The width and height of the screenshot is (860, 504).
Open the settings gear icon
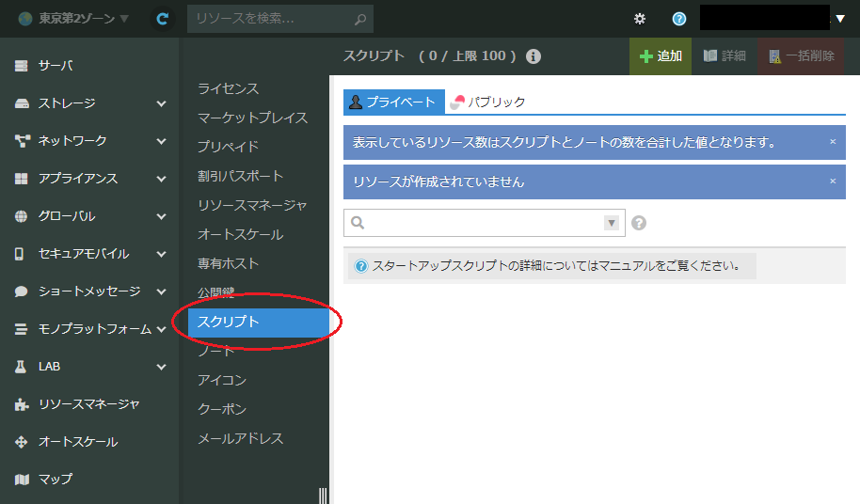click(640, 19)
